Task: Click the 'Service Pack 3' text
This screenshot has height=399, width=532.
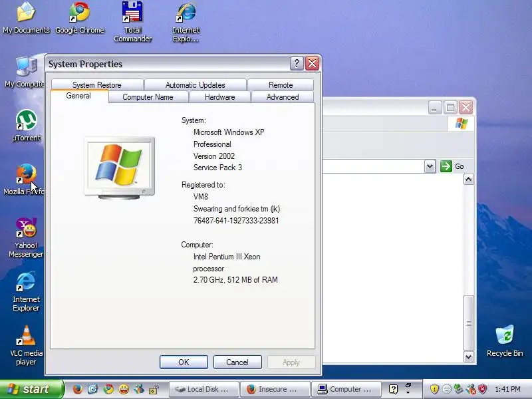Action: click(x=218, y=168)
